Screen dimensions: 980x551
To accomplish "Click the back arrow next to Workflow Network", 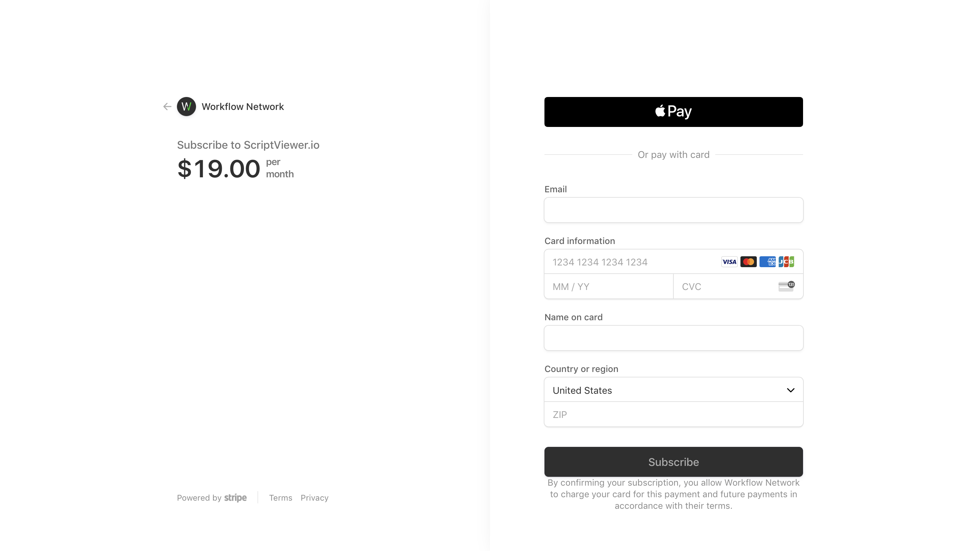I will point(167,107).
